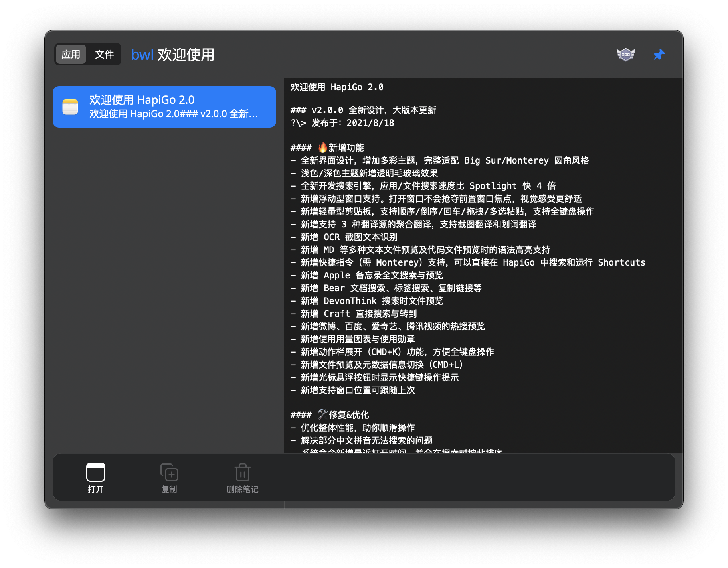Switch to the 文件 tab
The width and height of the screenshot is (728, 568).
(105, 54)
